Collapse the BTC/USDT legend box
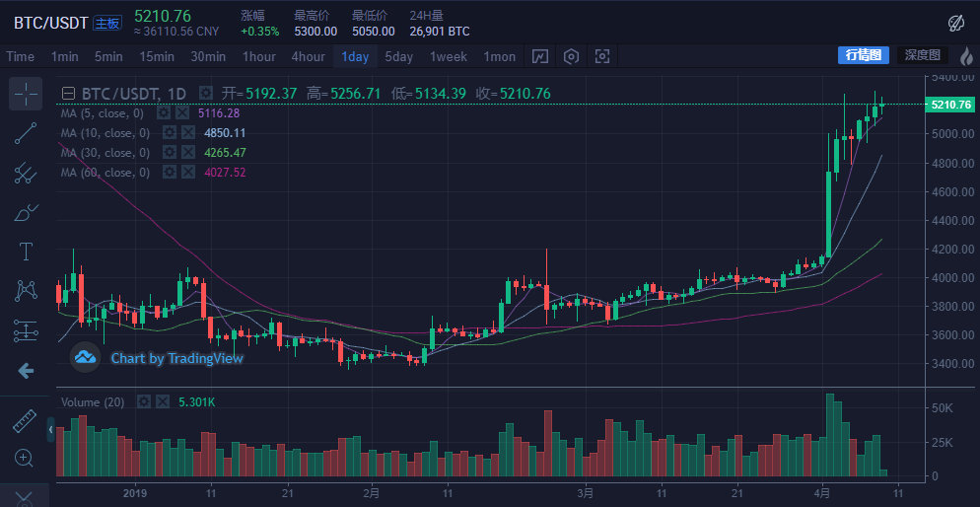This screenshot has height=507, width=980. pyautogui.click(x=68, y=94)
